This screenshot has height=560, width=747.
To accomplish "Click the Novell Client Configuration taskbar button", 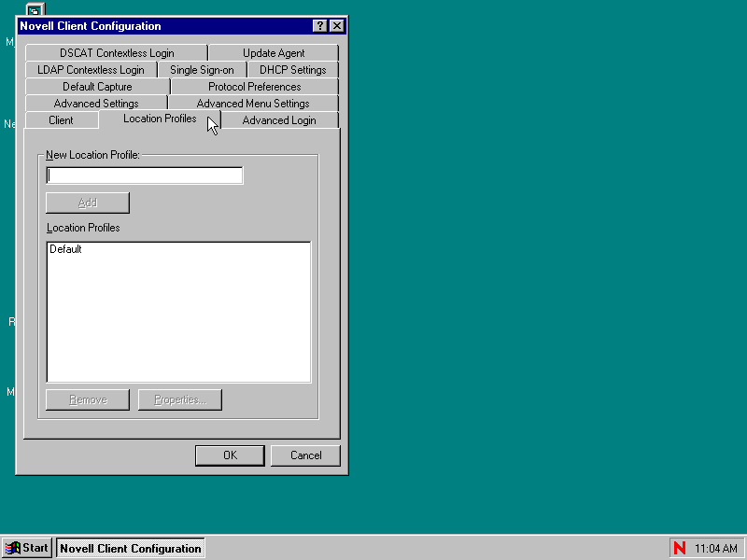I will [131, 548].
